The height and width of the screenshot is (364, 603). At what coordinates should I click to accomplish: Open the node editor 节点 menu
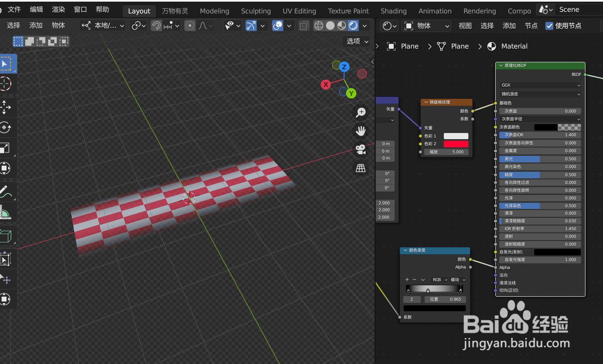(x=531, y=26)
